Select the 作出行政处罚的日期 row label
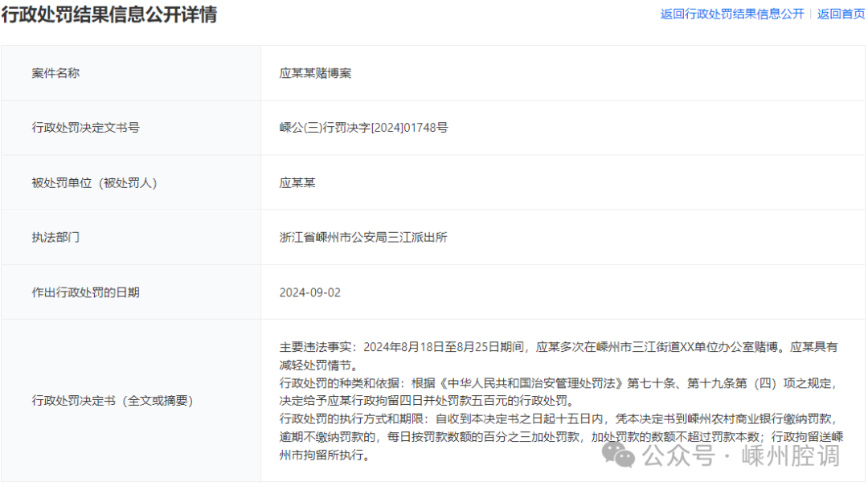The image size is (868, 490). point(85,292)
